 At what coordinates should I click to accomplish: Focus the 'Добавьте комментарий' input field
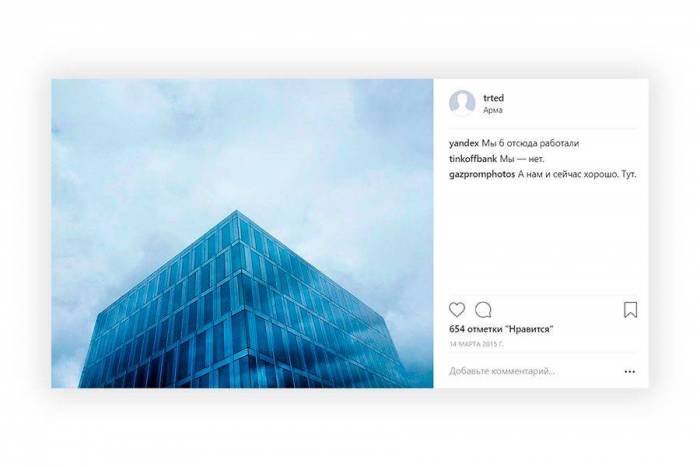[x=533, y=371]
